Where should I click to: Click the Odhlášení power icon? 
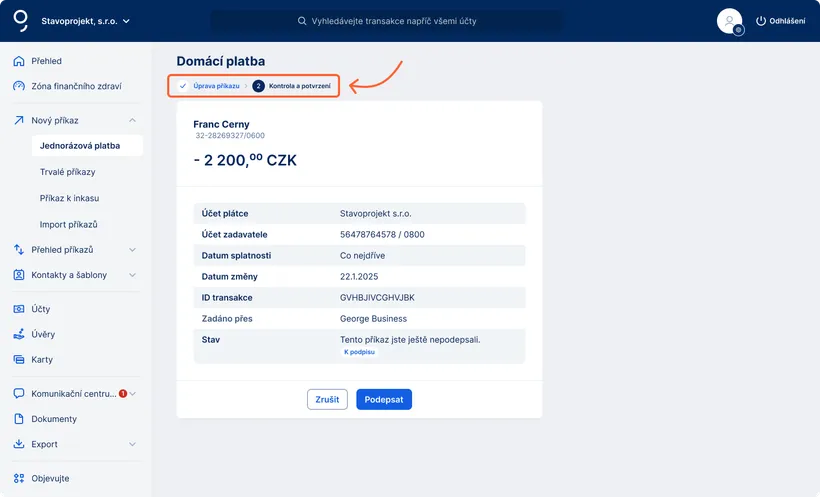[761, 21]
